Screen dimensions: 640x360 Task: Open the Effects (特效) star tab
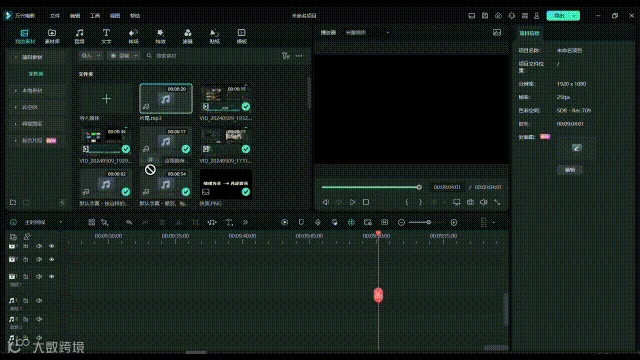click(x=160, y=36)
